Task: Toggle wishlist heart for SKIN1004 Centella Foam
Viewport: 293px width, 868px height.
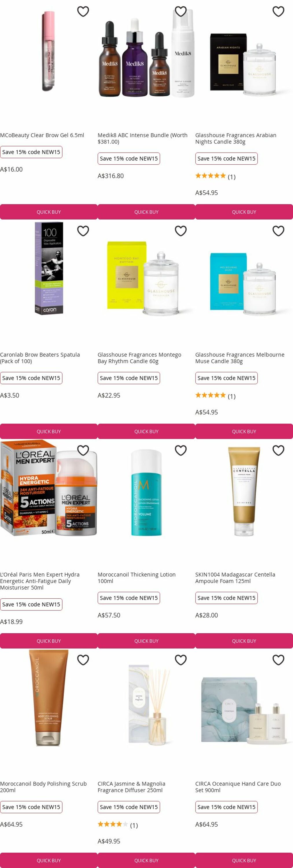Action: pyautogui.click(x=278, y=450)
